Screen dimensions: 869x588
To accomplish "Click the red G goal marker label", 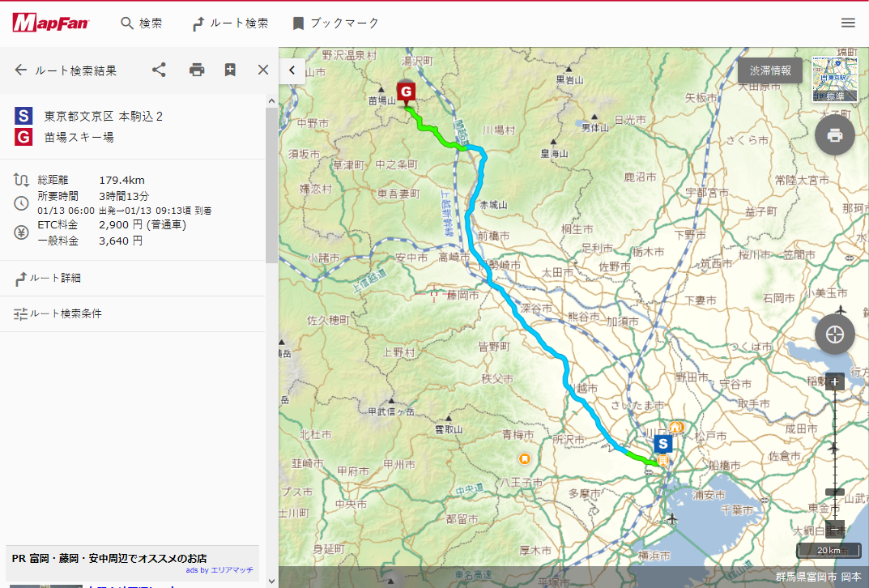I will [23, 137].
